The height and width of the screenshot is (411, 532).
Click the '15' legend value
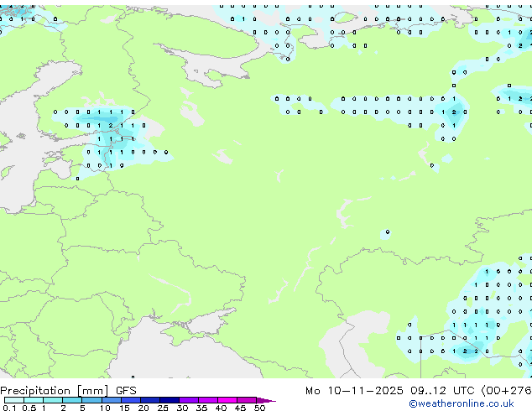pos(124,408)
